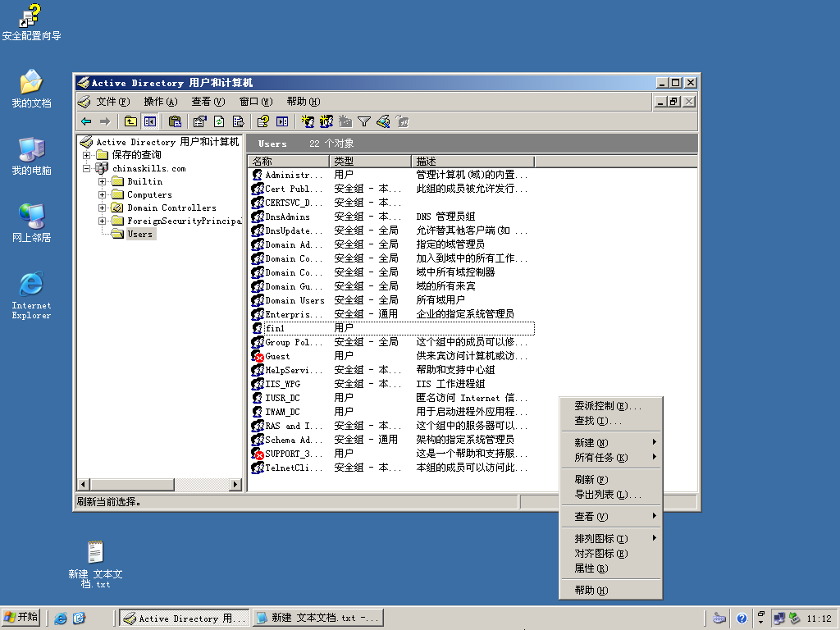This screenshot has width=840, height=630.
Task: Choose 刷新(F) in the context menu
Action: click(x=610, y=479)
